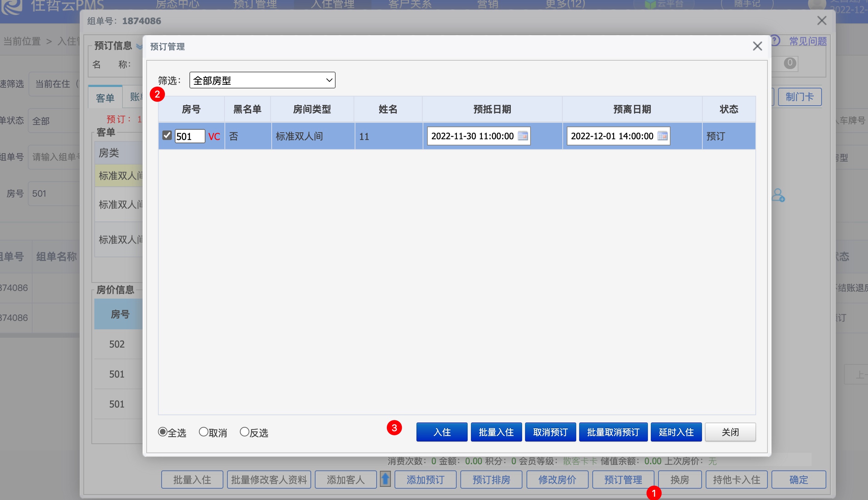Toggle the checkbox for room 501
This screenshot has width=868, height=500.
[x=167, y=136]
